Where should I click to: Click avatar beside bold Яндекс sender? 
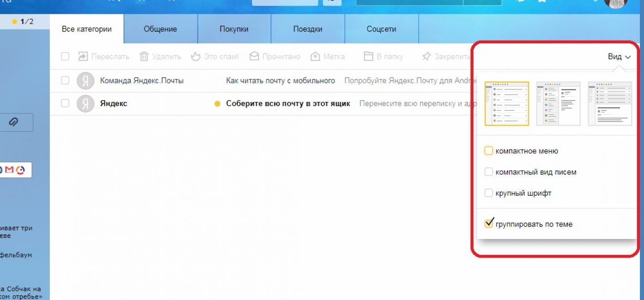click(x=85, y=103)
